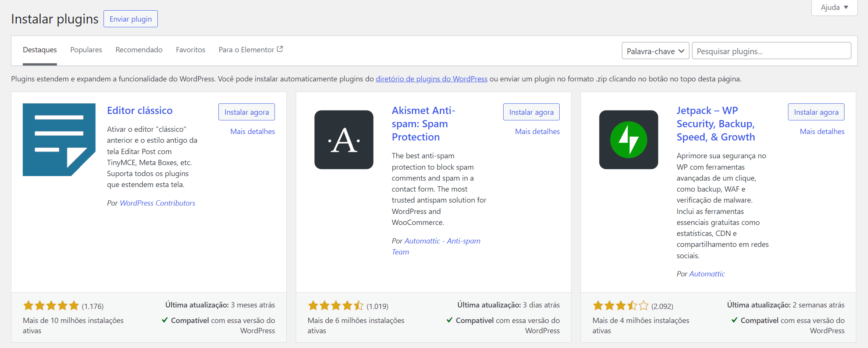The width and height of the screenshot is (868, 348).
Task: Open Mais detalhes for Akismet
Action: (x=537, y=131)
